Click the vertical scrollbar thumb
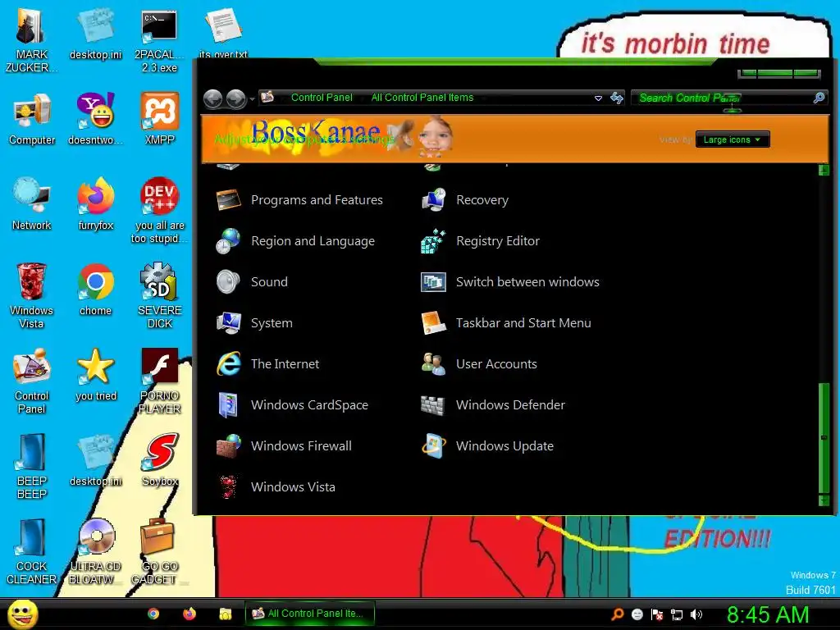The image size is (840, 630). click(x=824, y=438)
